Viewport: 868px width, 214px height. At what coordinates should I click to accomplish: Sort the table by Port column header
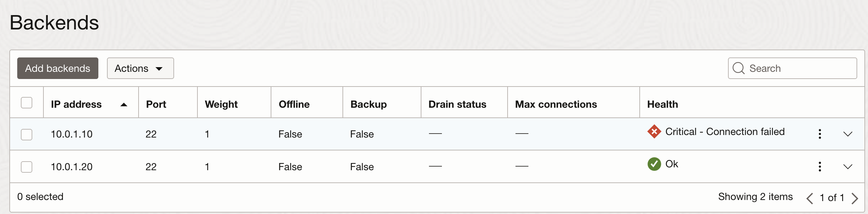[x=156, y=104]
